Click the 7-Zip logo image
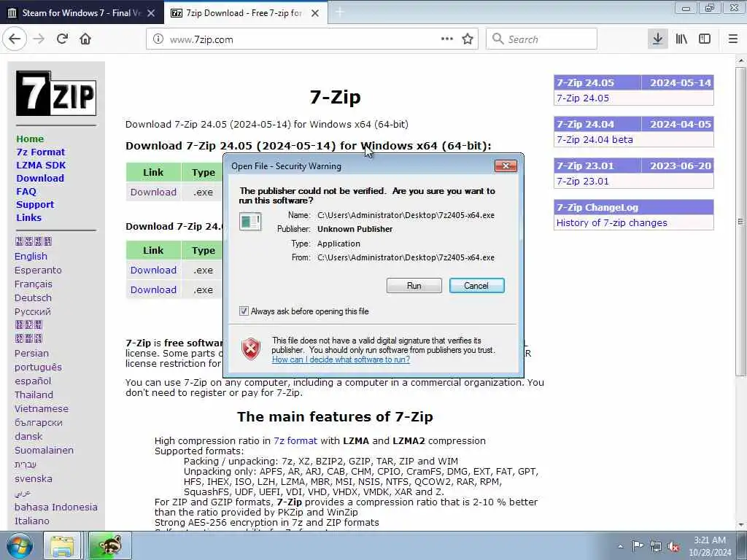This screenshot has height=560, width=747. [56, 93]
